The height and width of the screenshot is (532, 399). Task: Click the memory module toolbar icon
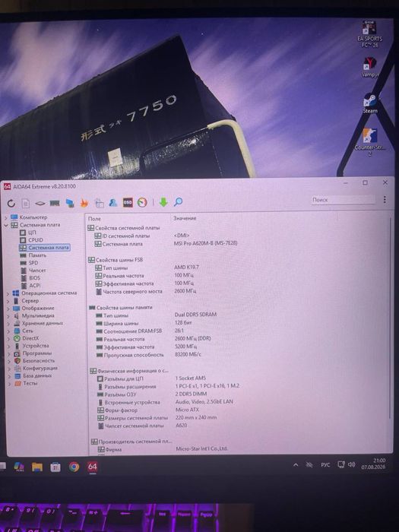[x=55, y=203]
